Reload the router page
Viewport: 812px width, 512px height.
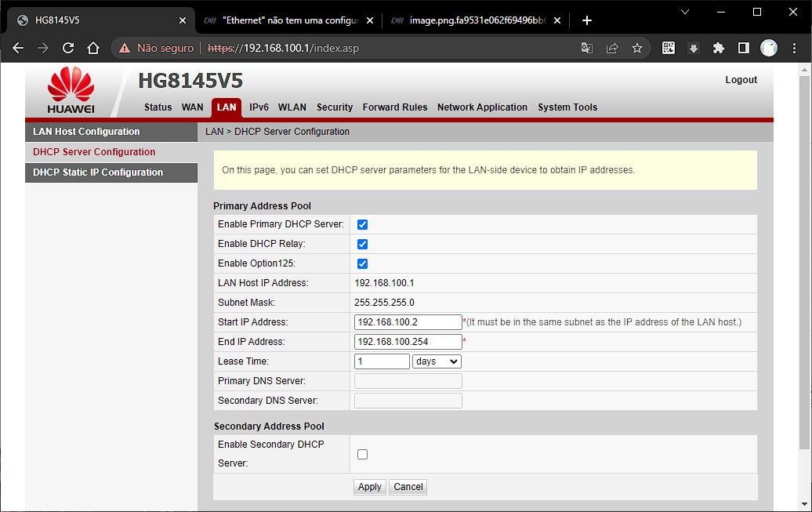[x=68, y=48]
